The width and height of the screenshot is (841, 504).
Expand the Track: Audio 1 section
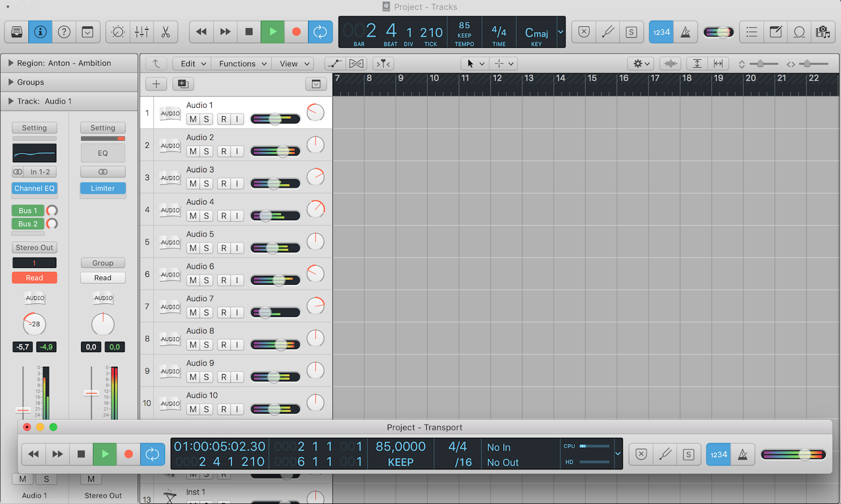click(x=11, y=101)
